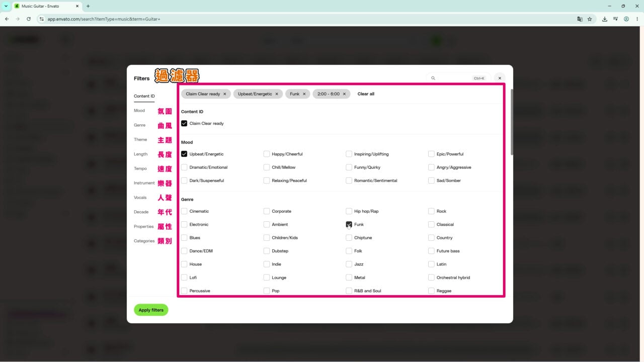Clear all active filters
Viewport: 644px width, 362px height.
(366, 94)
